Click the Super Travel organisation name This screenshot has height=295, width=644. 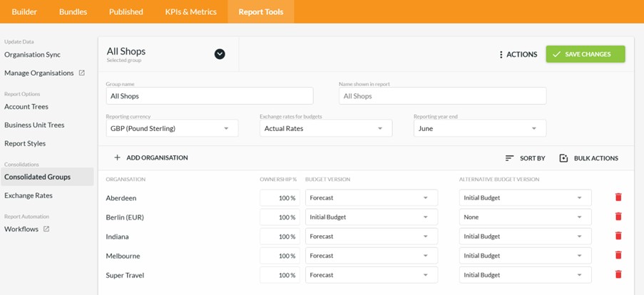pos(125,275)
